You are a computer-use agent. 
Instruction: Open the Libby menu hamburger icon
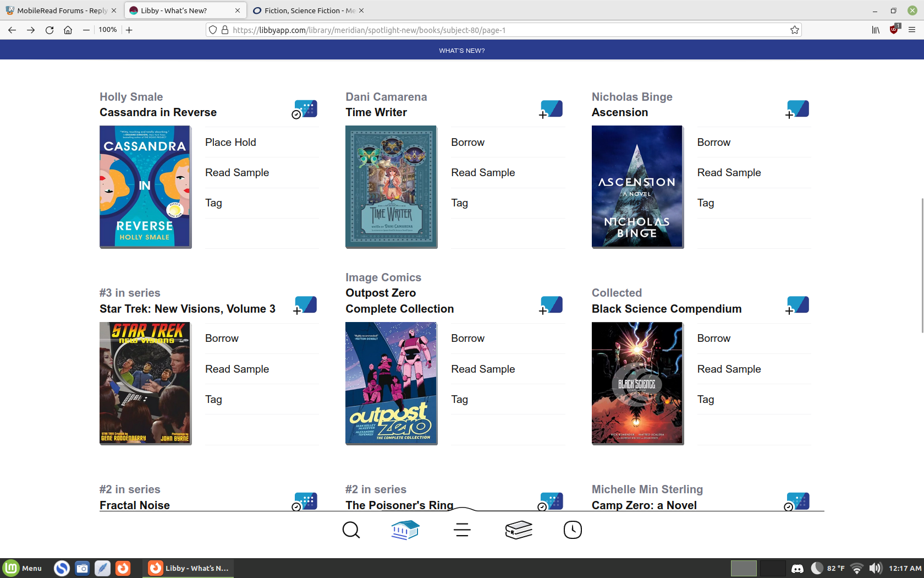tap(462, 530)
